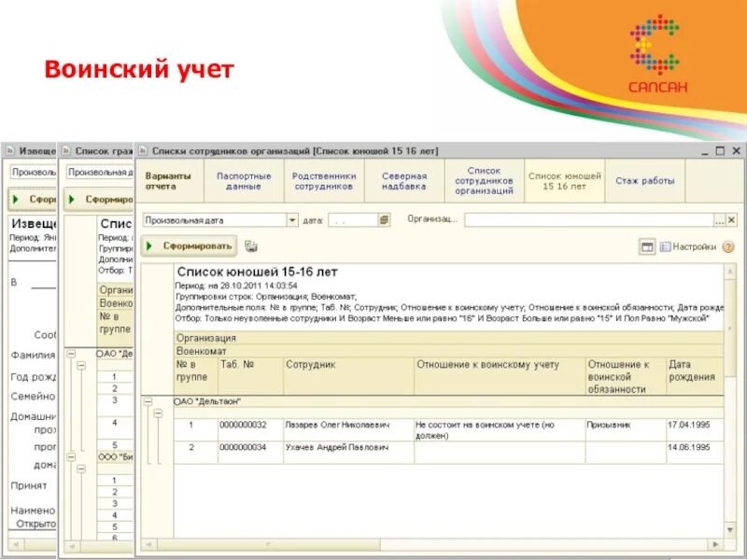Image resolution: width=747 pixels, height=560 pixels.
Task: Switch to Северная надбавка tab
Action: pyautogui.click(x=404, y=181)
